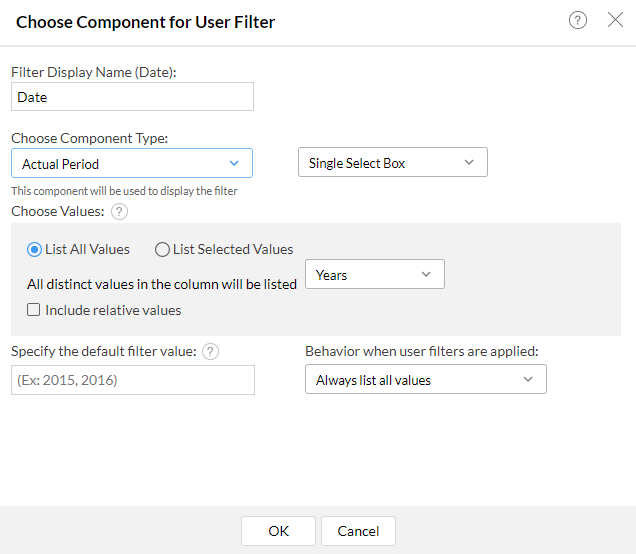Click the Choose Component Type label

90,138
